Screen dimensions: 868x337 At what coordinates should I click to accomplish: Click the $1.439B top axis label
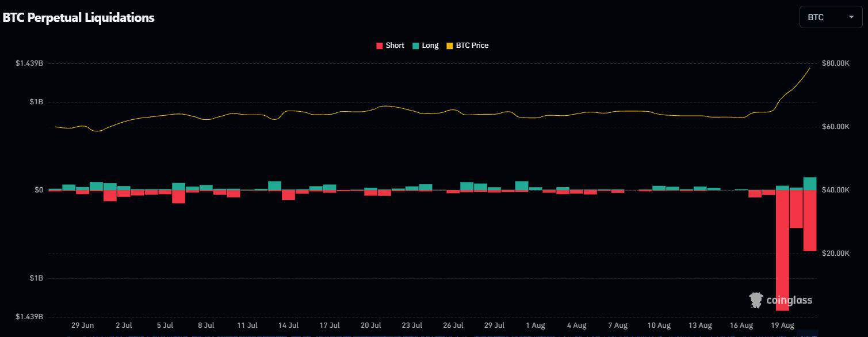pos(29,63)
